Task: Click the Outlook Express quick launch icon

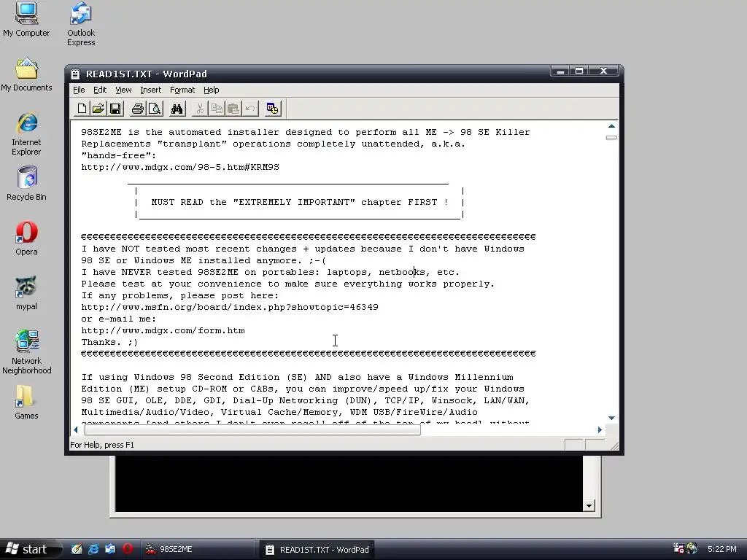Action: tap(110, 549)
